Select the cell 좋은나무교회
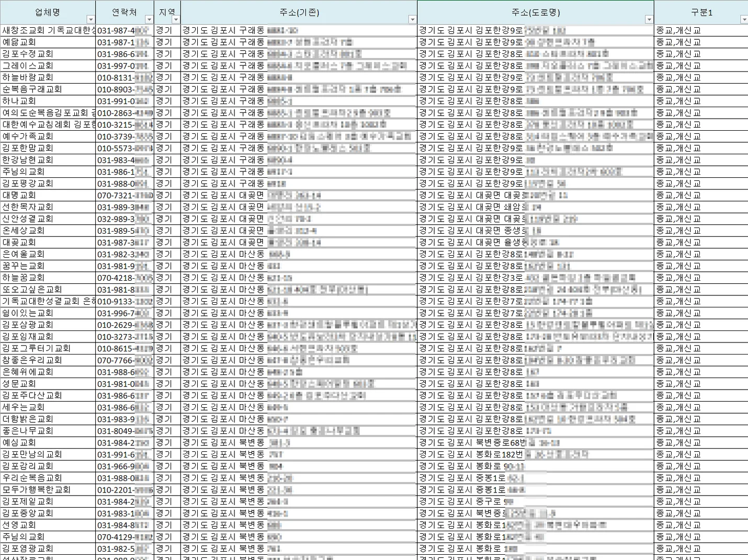 click(x=48, y=431)
